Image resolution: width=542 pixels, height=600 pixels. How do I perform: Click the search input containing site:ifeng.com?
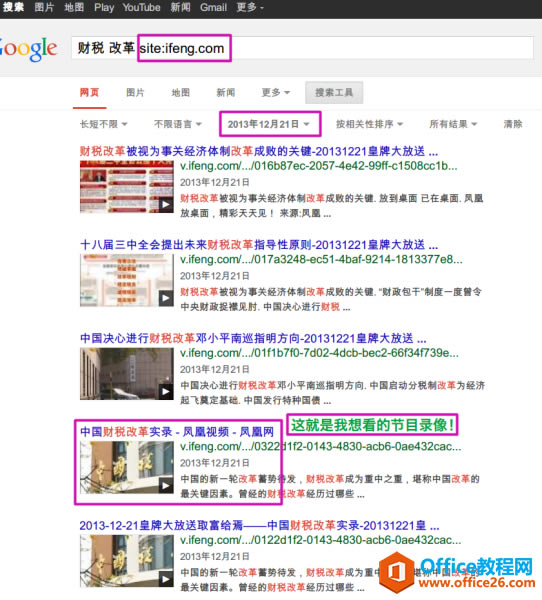[x=302, y=48]
